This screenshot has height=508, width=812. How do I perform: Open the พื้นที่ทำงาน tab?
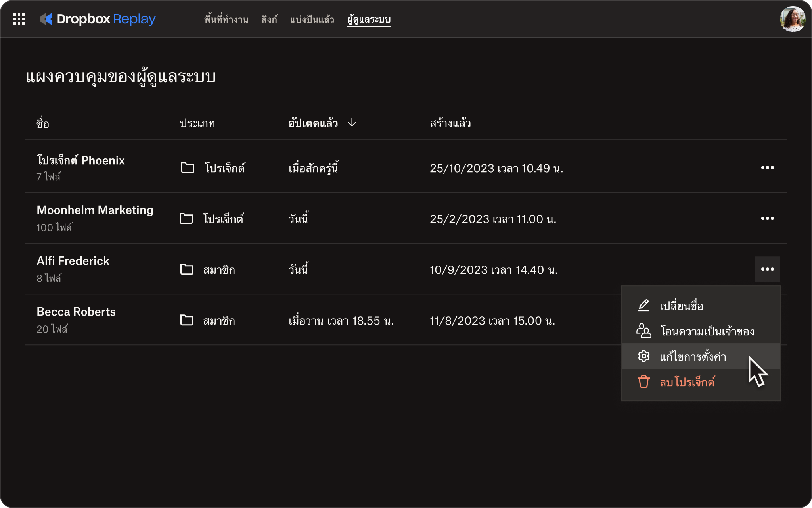pos(226,19)
